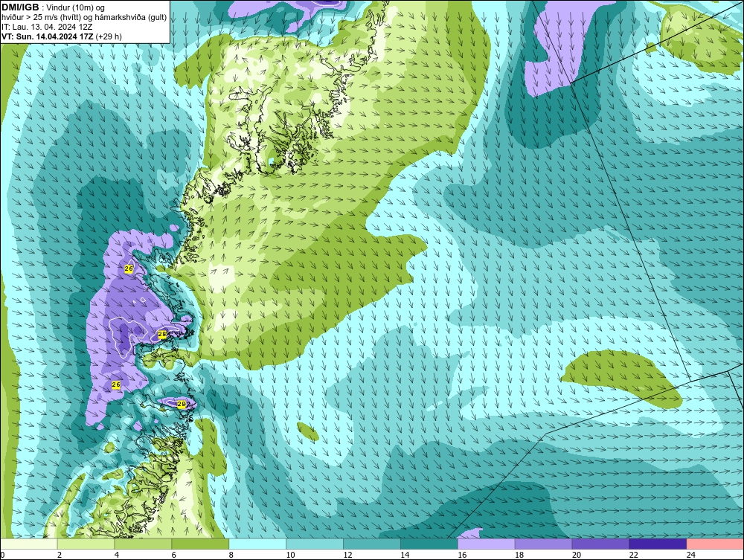Click the pink legend swatch above 24 m/s
744x560 pixels.
[x=715, y=544]
